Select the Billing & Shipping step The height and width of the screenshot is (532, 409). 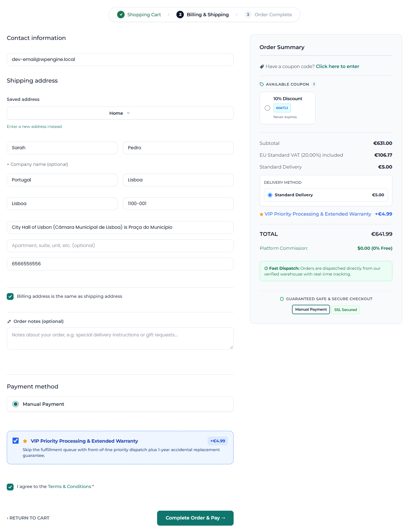point(202,15)
